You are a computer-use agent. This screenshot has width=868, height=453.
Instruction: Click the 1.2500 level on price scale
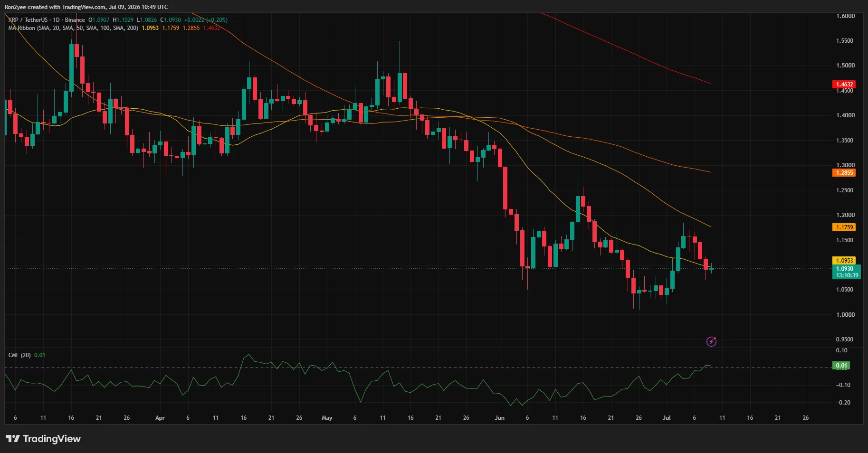(x=845, y=190)
